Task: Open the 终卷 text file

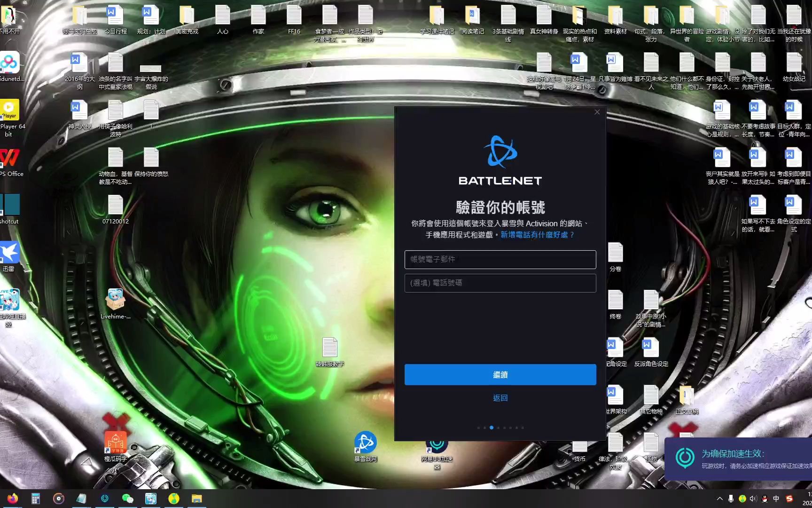Action: click(616, 304)
